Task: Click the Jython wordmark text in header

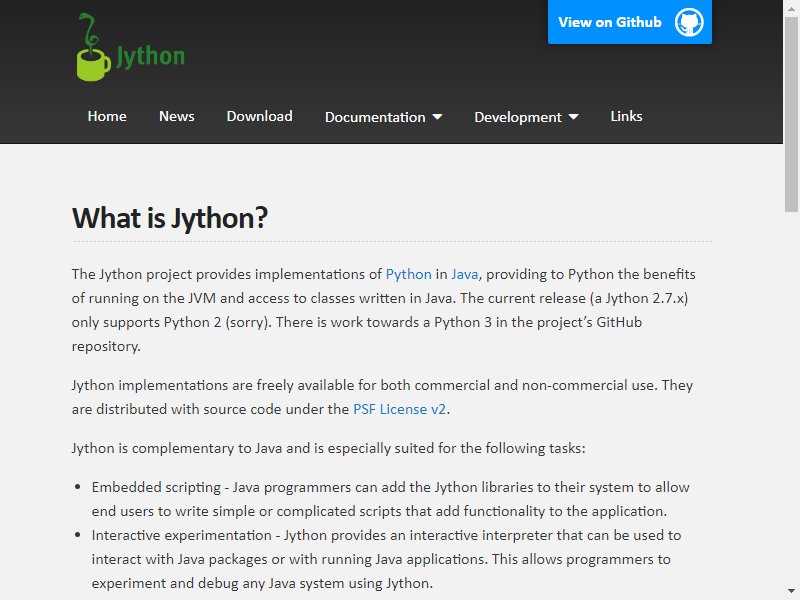Action: [150, 56]
